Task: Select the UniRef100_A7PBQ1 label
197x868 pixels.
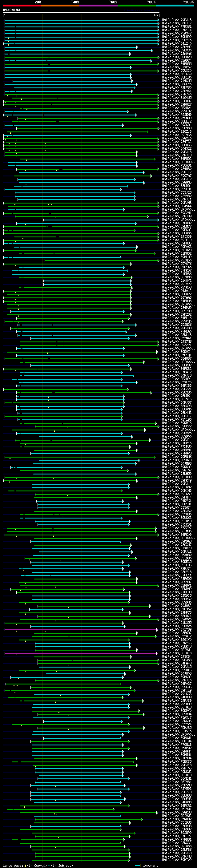Action: click(177, 840)
